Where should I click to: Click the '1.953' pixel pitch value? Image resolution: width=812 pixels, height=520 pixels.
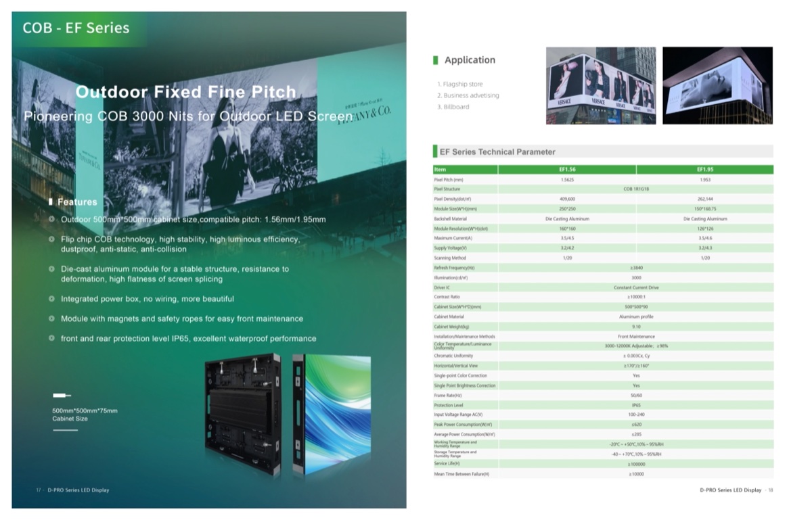click(x=705, y=180)
